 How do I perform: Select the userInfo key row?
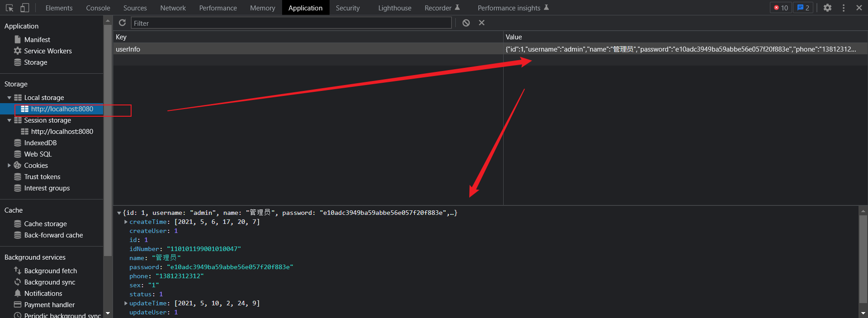[308, 49]
